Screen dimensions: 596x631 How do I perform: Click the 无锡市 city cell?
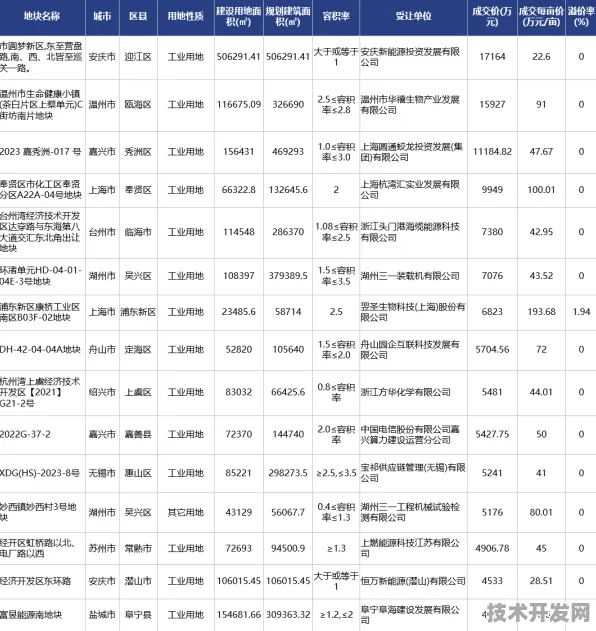(102, 473)
